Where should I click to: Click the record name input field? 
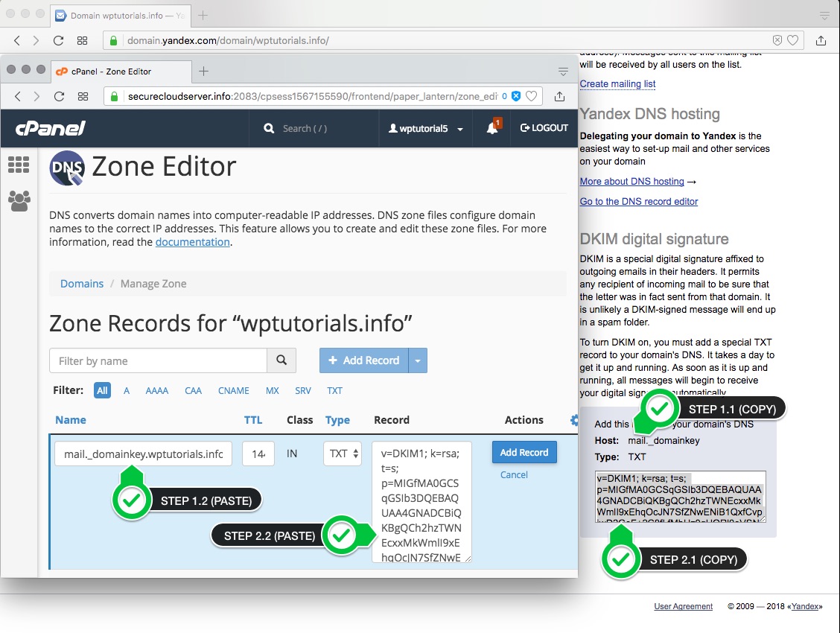coord(143,454)
